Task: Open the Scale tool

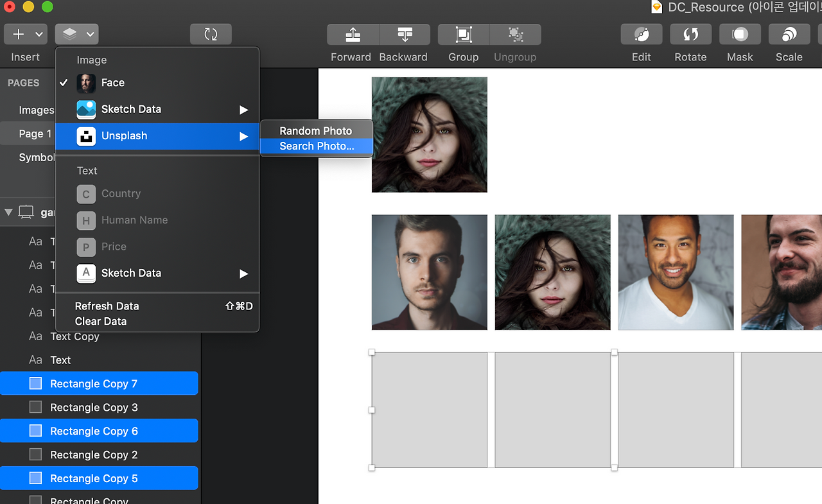Action: click(789, 35)
